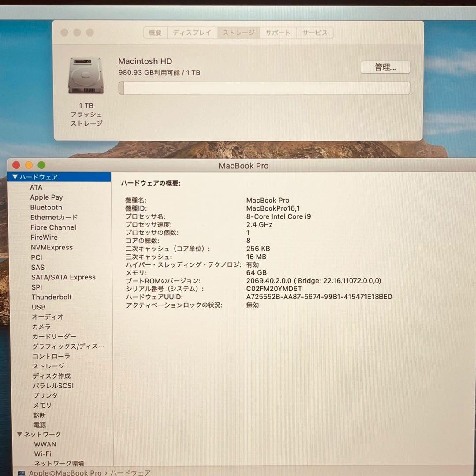Select Bluetooth in the hardware sidebar
The image size is (476, 476).
(x=46, y=207)
